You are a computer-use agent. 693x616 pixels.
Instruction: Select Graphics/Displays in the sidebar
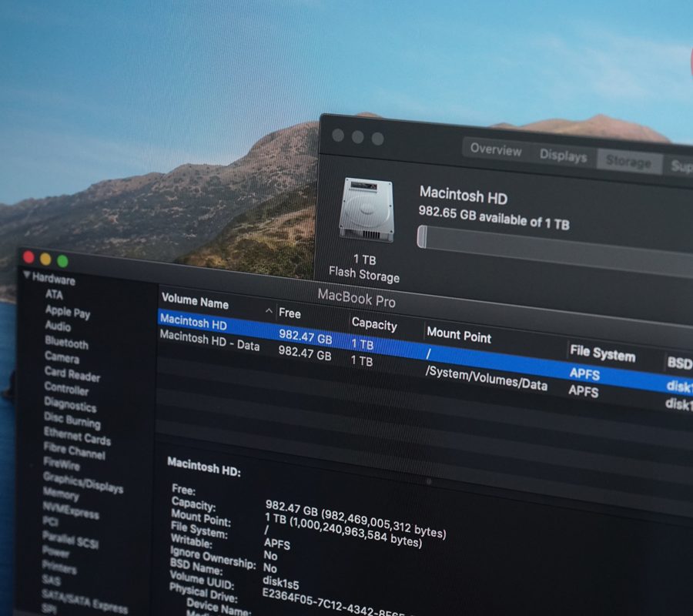82,482
